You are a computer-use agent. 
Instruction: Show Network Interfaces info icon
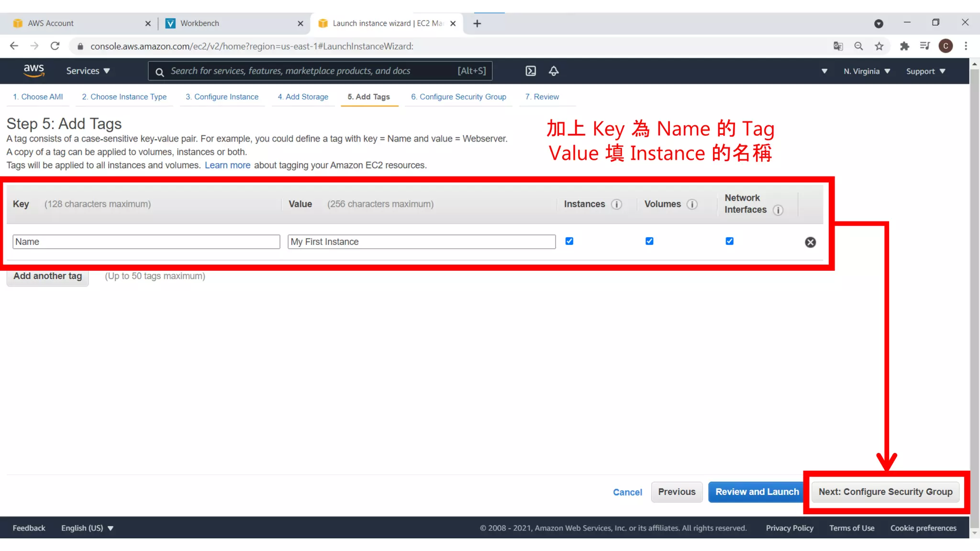[778, 210]
